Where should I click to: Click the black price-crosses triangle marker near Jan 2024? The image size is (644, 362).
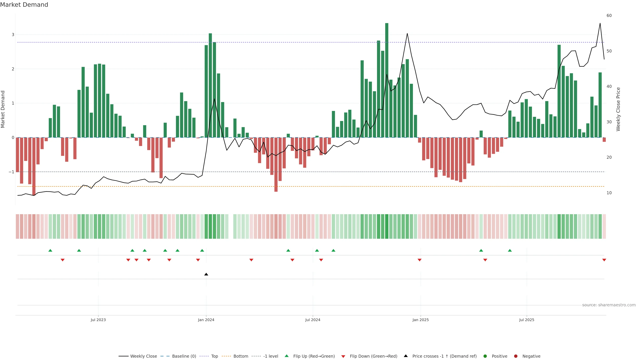click(x=206, y=274)
